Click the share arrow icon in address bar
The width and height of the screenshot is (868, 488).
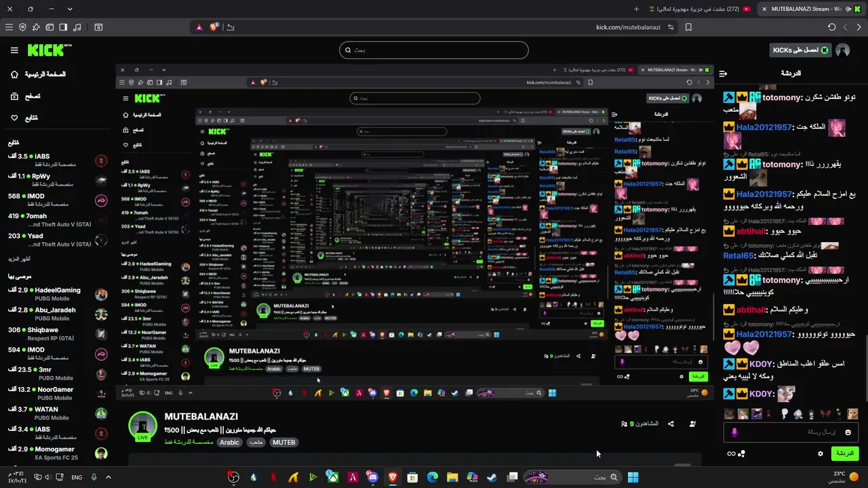pyautogui.click(x=231, y=27)
